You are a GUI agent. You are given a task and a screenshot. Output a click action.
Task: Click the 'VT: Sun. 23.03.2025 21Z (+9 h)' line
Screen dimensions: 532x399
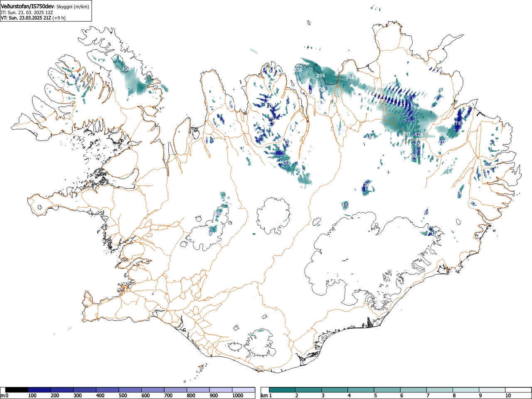33,18
